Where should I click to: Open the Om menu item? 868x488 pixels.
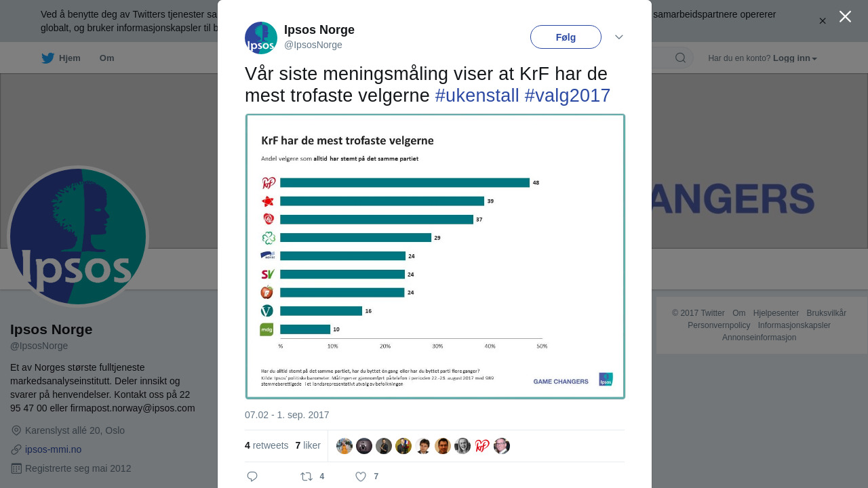pyautogui.click(x=106, y=58)
